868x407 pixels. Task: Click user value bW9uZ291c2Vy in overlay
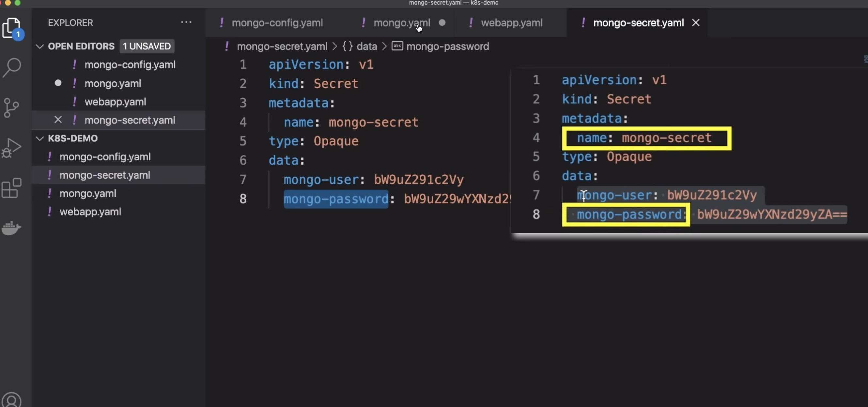click(712, 195)
